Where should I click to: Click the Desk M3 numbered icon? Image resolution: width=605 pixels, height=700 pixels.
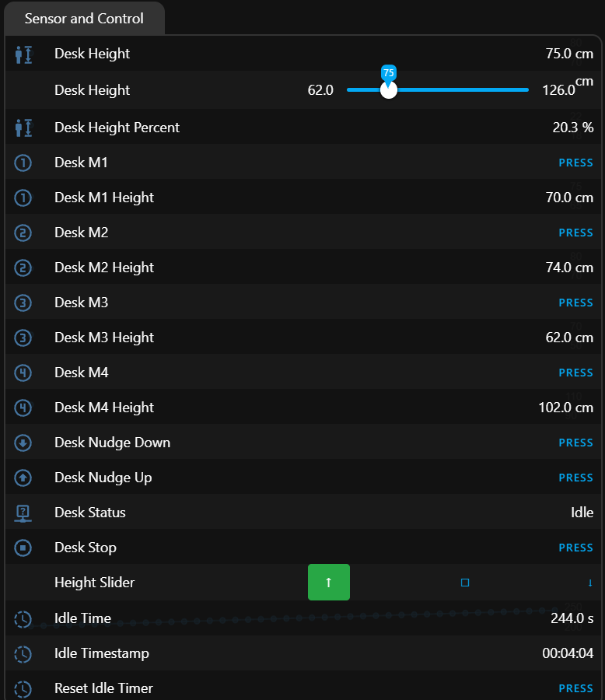(x=23, y=303)
